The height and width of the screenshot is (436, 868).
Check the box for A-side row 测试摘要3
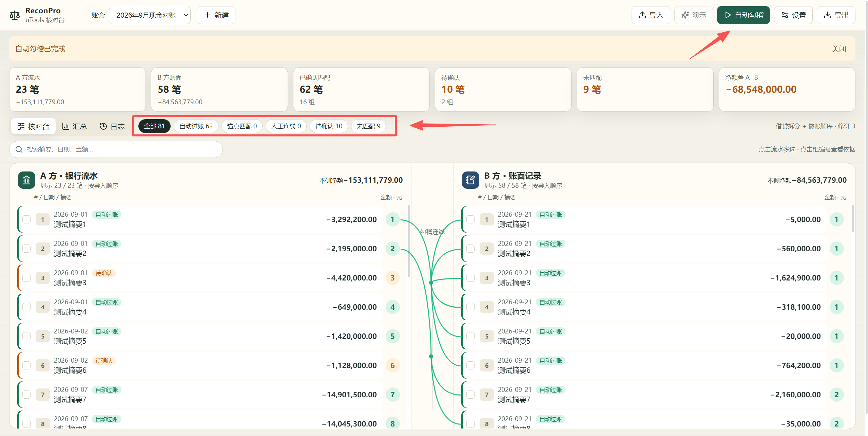[x=26, y=278]
